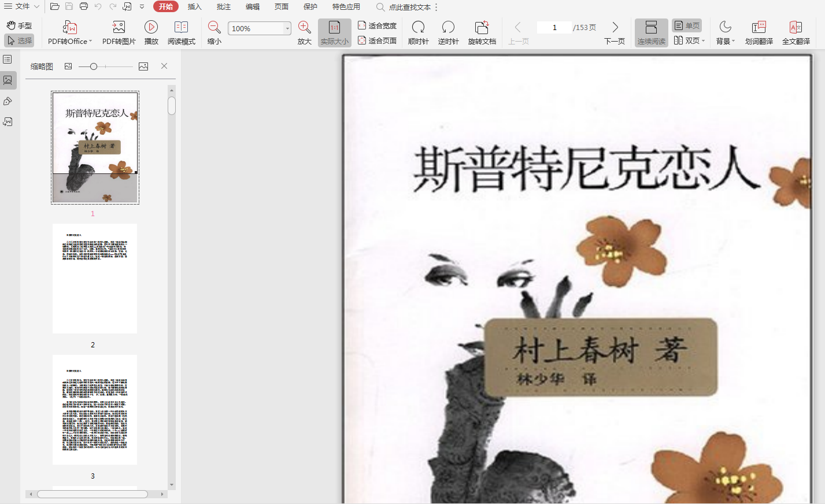Open more search options beside 点此查找文本
Screen dimensions: 825x504
436,7
